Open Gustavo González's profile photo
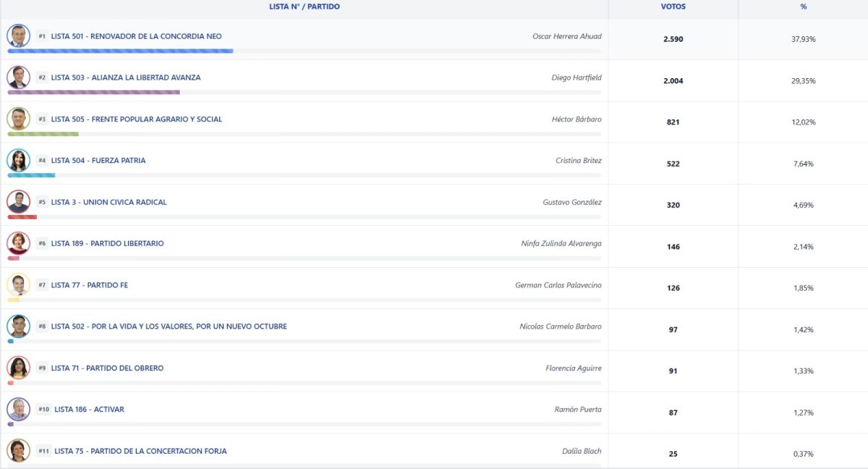 coord(18,201)
